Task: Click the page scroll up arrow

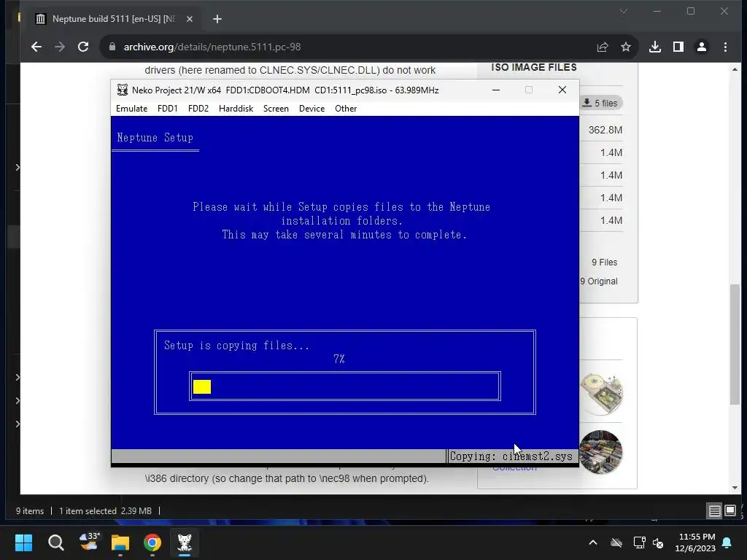Action: click(x=735, y=69)
